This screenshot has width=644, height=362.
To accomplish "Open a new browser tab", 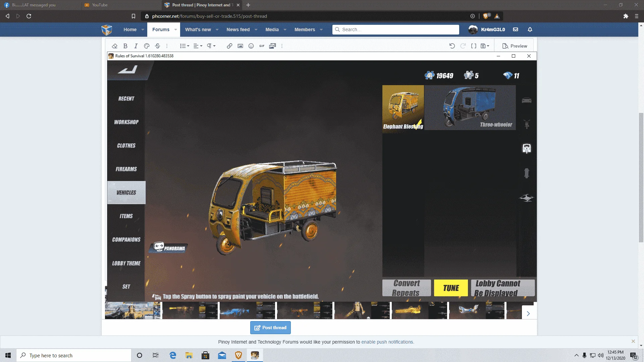I will (248, 5).
